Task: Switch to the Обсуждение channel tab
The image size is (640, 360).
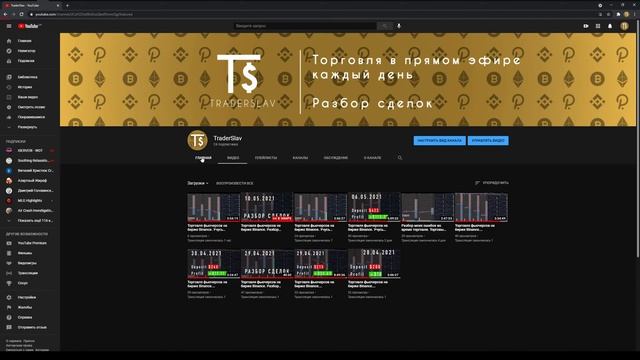Action: pos(336,158)
